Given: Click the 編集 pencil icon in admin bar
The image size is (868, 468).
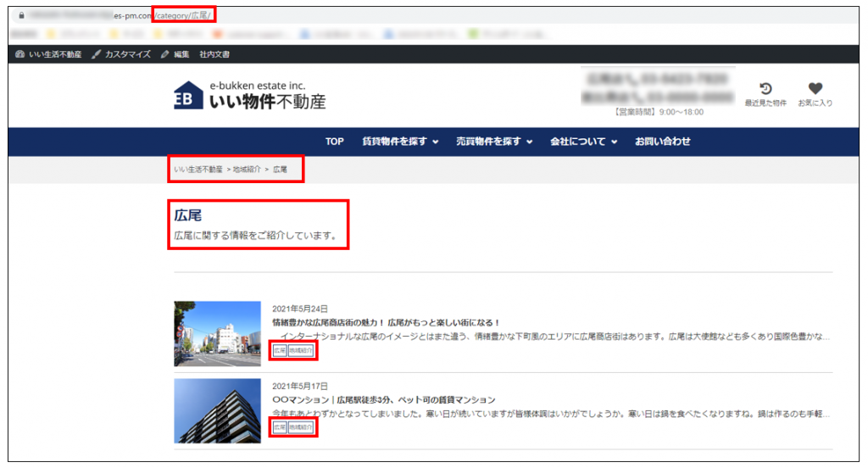Looking at the screenshot, I should pyautogui.click(x=165, y=54).
